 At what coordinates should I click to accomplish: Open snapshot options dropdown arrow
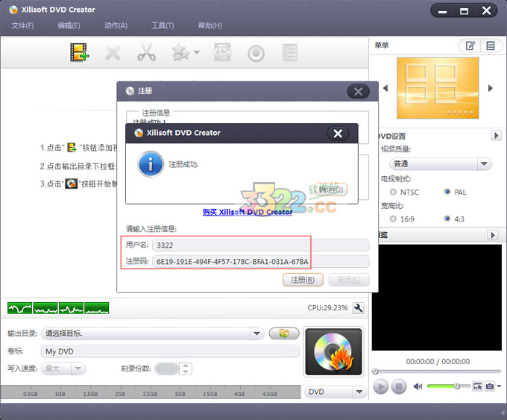(x=500, y=386)
